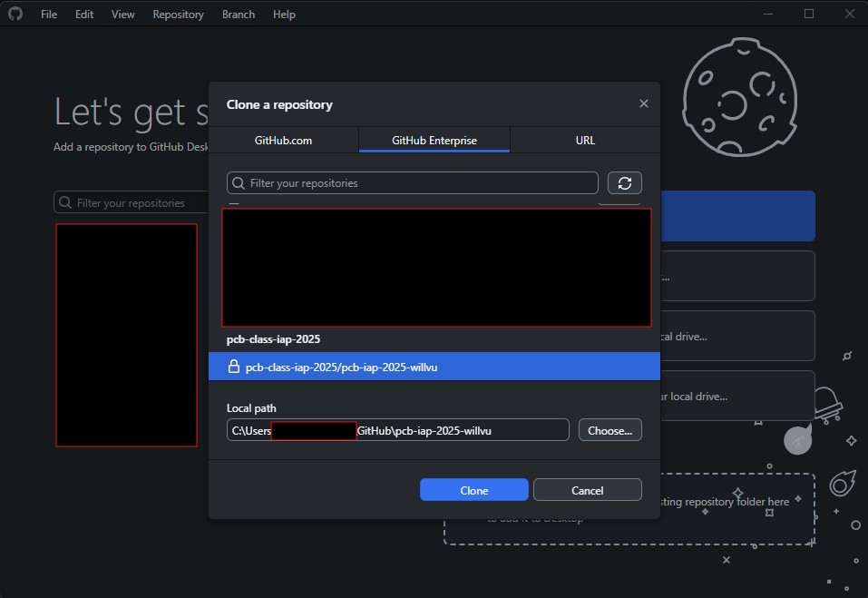
Task: Select the GitHub Enterprise tab
Action: tap(434, 140)
